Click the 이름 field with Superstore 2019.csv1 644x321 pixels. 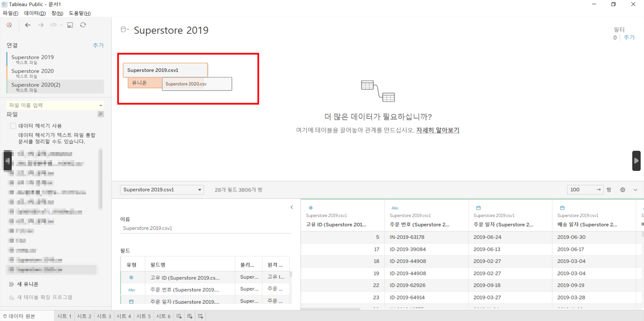point(206,228)
